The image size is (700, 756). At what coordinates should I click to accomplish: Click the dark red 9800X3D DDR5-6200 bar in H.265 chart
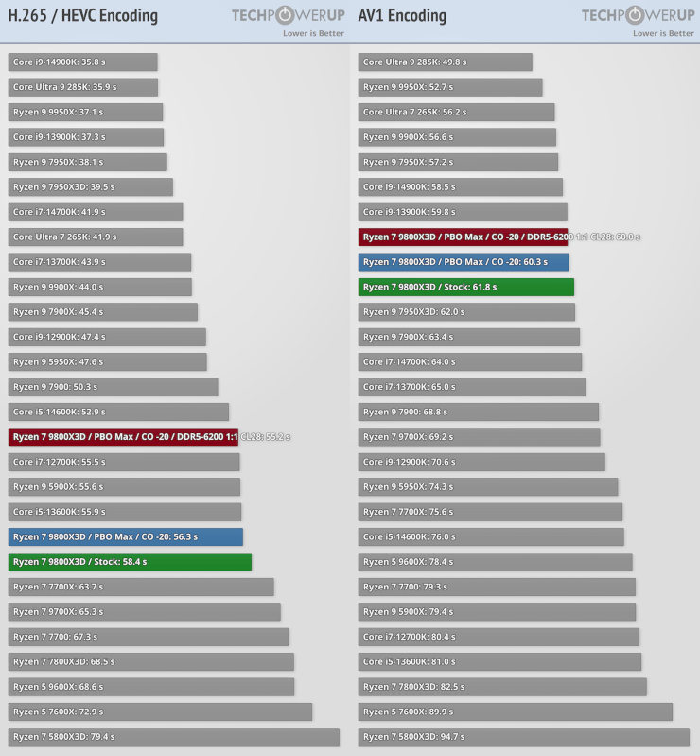[123, 437]
